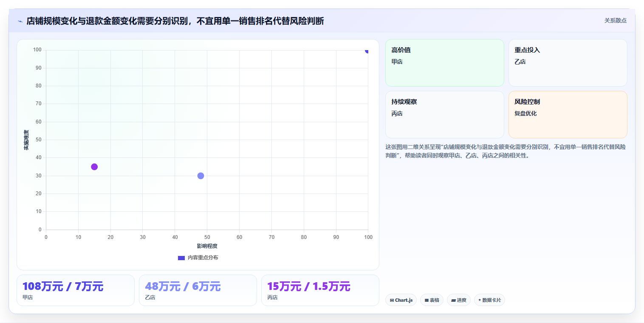Click the icon inside the Chart.js tag
The image size is (644, 323).
pyautogui.click(x=392, y=300)
